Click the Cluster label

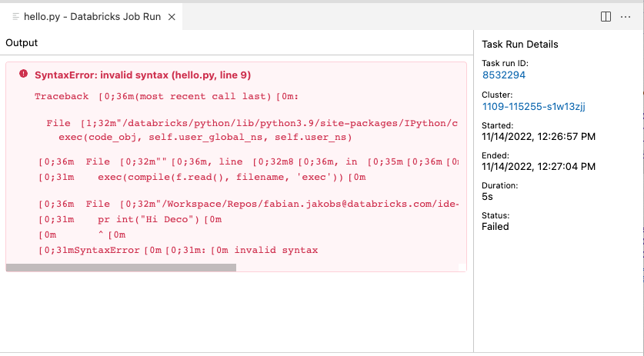[x=497, y=95]
